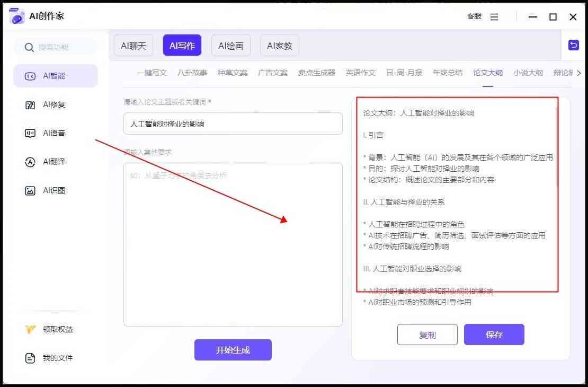Switch to the AI聊天 tab
This screenshot has width=588, height=387.
pos(133,46)
